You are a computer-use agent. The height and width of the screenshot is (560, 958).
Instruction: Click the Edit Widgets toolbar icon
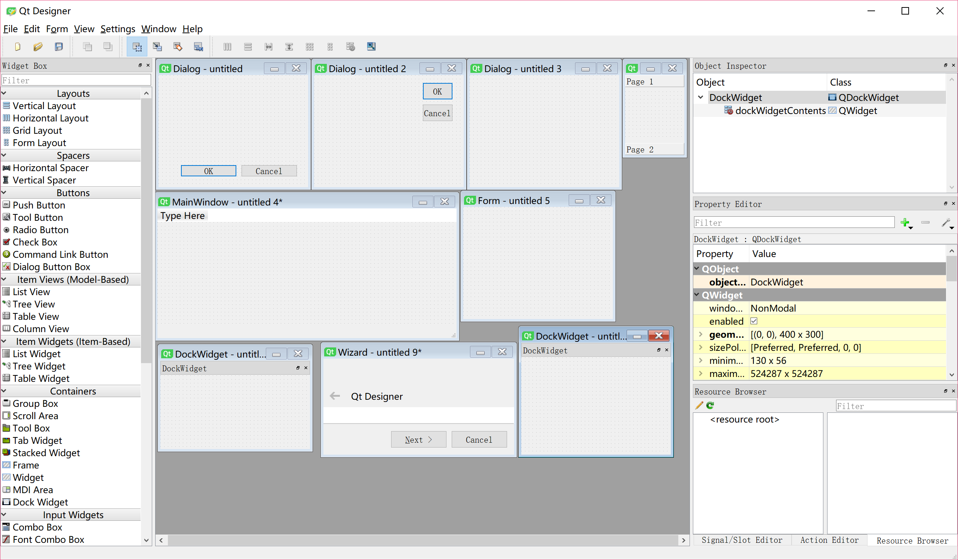point(136,46)
